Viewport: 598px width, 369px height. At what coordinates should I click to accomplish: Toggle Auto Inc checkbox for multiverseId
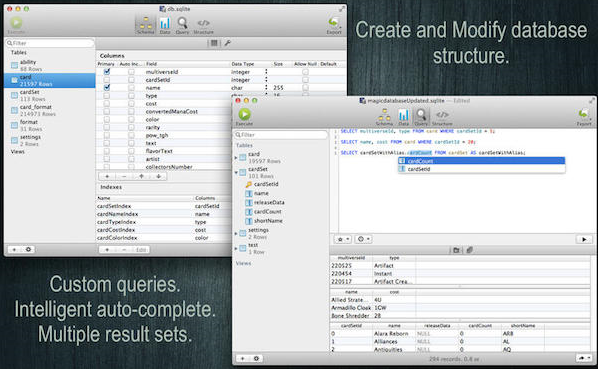131,72
